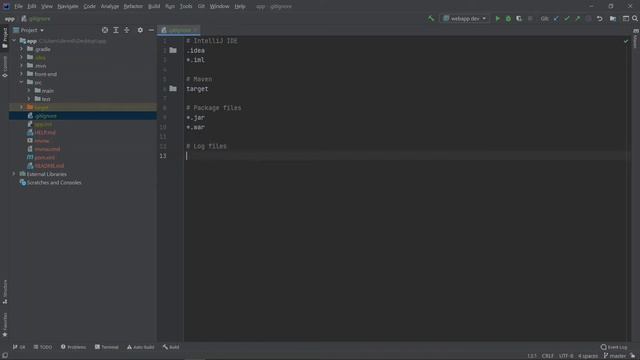Rollback changes with the undo arrow

click(x=599, y=18)
